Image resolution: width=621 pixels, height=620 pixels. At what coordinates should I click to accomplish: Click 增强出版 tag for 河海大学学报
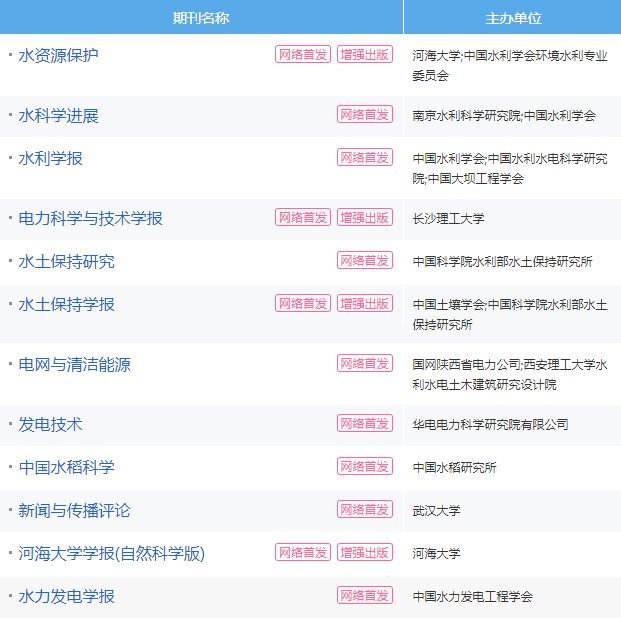pyautogui.click(x=365, y=552)
